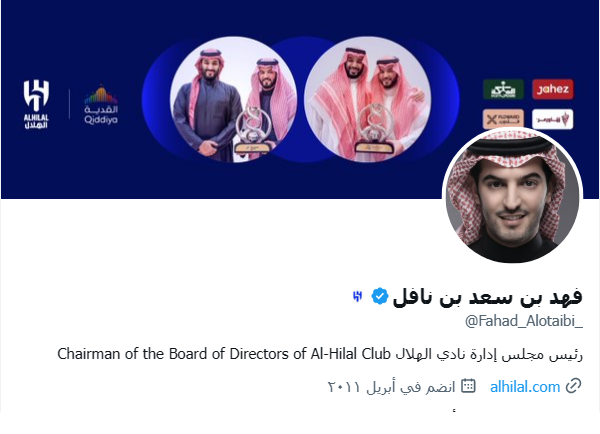600x434 pixels.
Task: Click the calendar icon next to join date
Action: pos(468,386)
